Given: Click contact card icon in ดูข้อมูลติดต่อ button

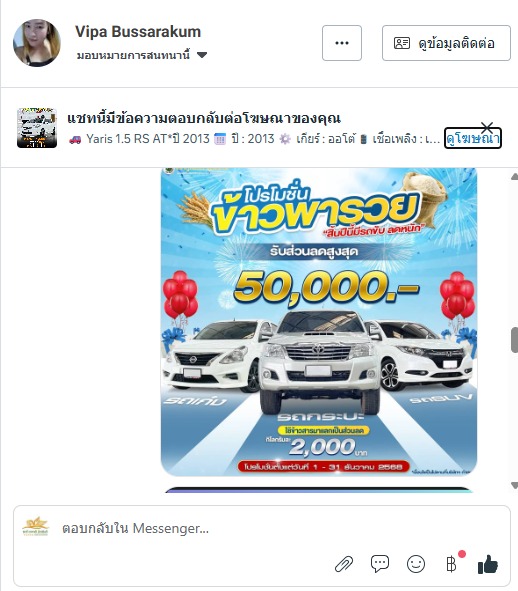Looking at the screenshot, I should pos(402,43).
